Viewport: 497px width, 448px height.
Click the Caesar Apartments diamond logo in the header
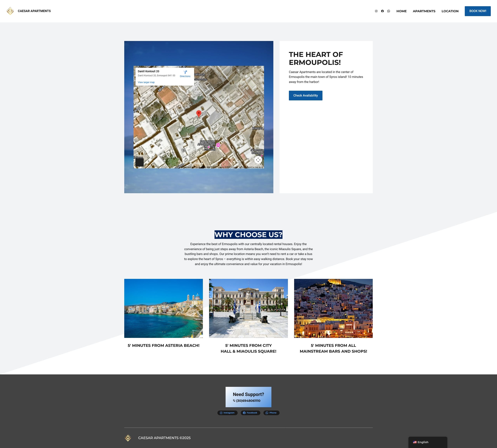click(10, 11)
